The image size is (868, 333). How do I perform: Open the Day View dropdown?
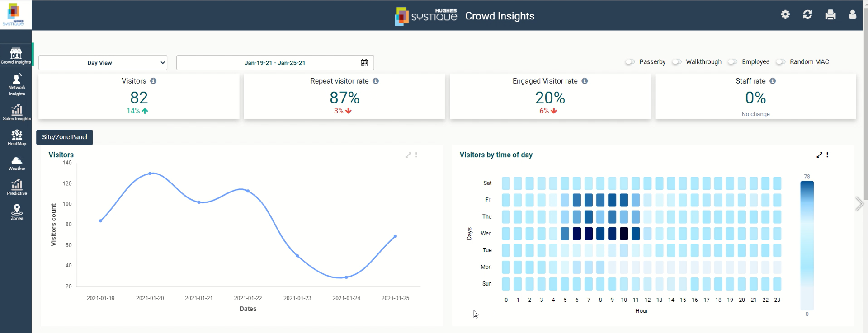point(103,63)
